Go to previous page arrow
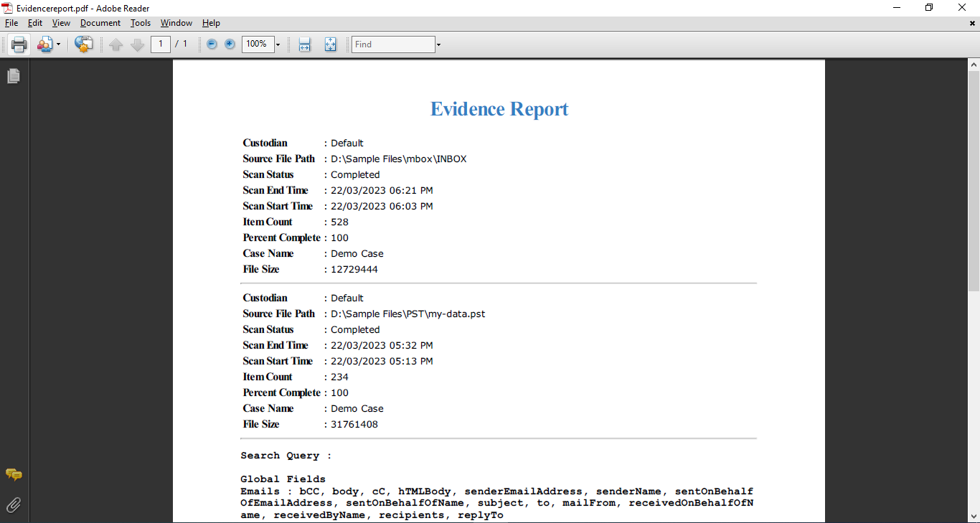This screenshot has width=980, height=523. click(x=116, y=44)
